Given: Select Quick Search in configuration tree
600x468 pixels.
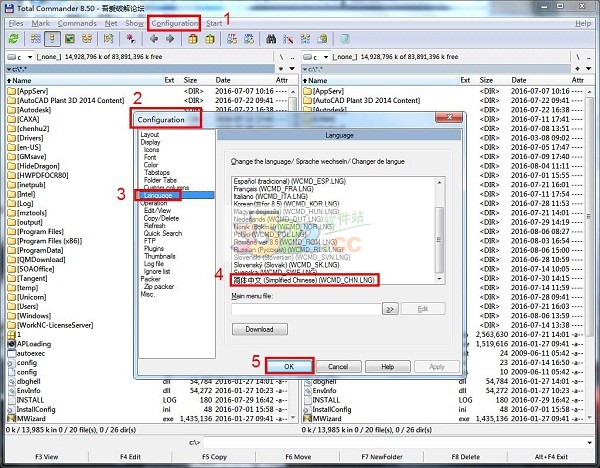Looking at the screenshot, I should tap(163, 233).
